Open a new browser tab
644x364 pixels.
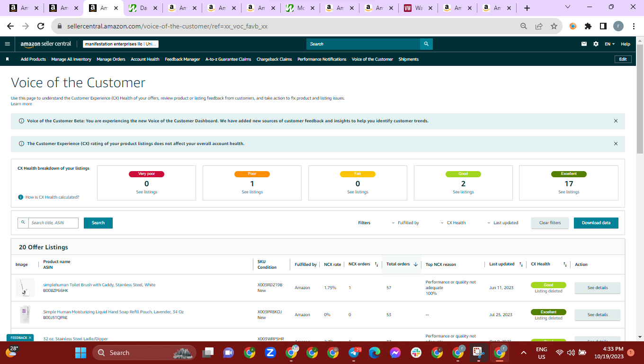coord(527,8)
